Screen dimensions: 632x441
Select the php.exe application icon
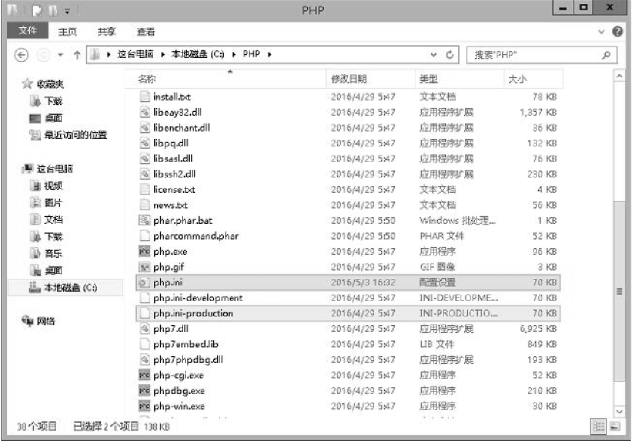[x=144, y=251]
